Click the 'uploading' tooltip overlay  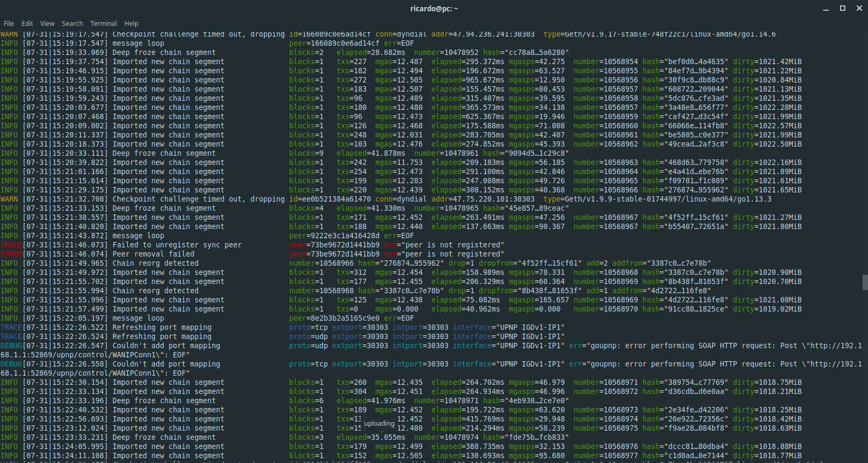pos(379,424)
